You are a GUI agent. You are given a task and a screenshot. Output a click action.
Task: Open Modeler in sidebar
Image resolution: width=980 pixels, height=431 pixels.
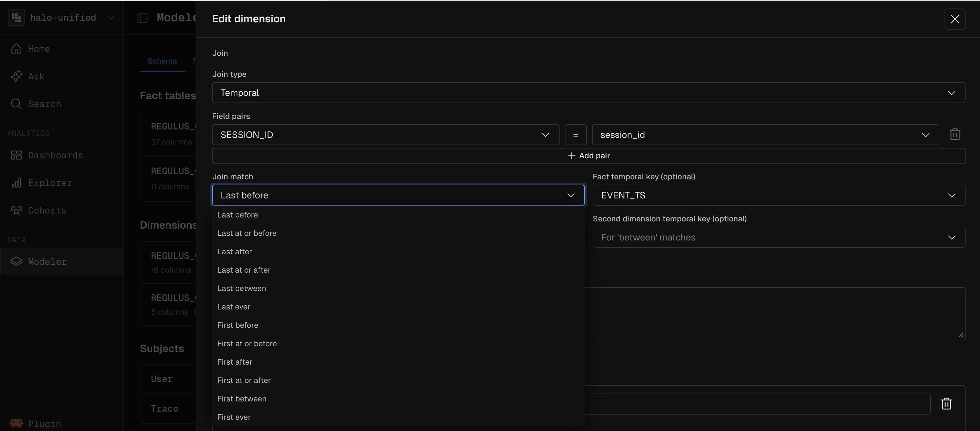62,261
